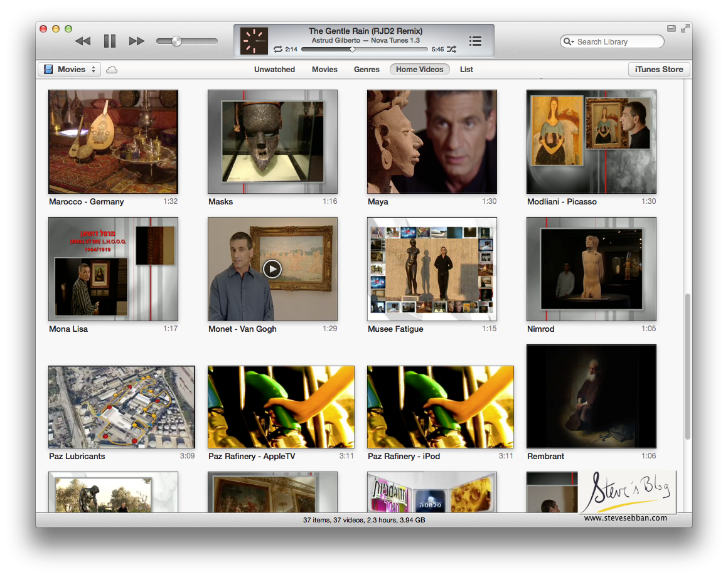Open search options magnifier dropdown

(x=568, y=42)
